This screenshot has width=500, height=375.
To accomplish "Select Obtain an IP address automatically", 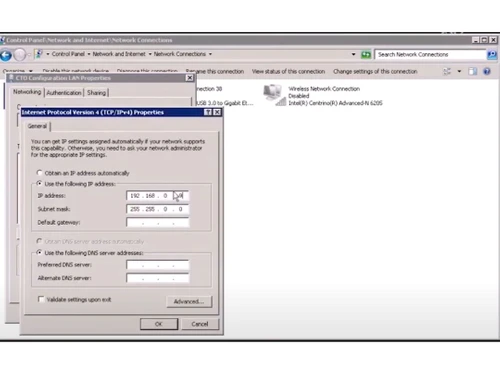I will pyautogui.click(x=39, y=173).
